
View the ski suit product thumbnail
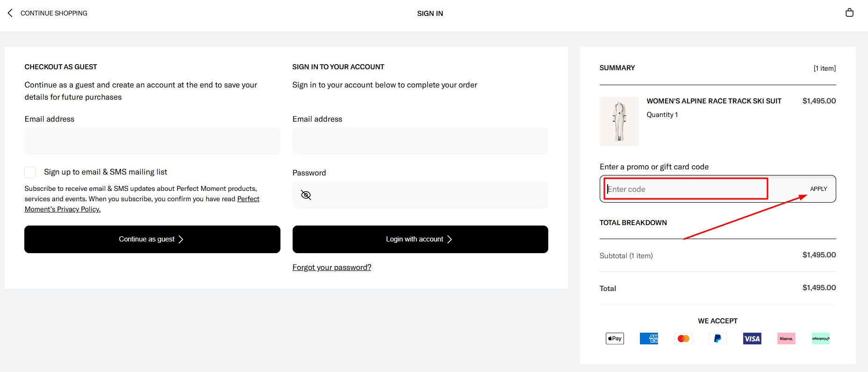tap(619, 121)
